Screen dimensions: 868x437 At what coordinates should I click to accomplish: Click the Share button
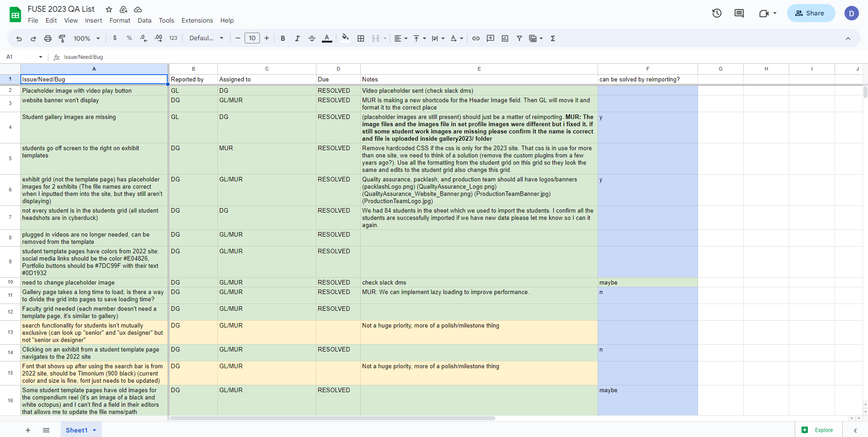pyautogui.click(x=810, y=13)
